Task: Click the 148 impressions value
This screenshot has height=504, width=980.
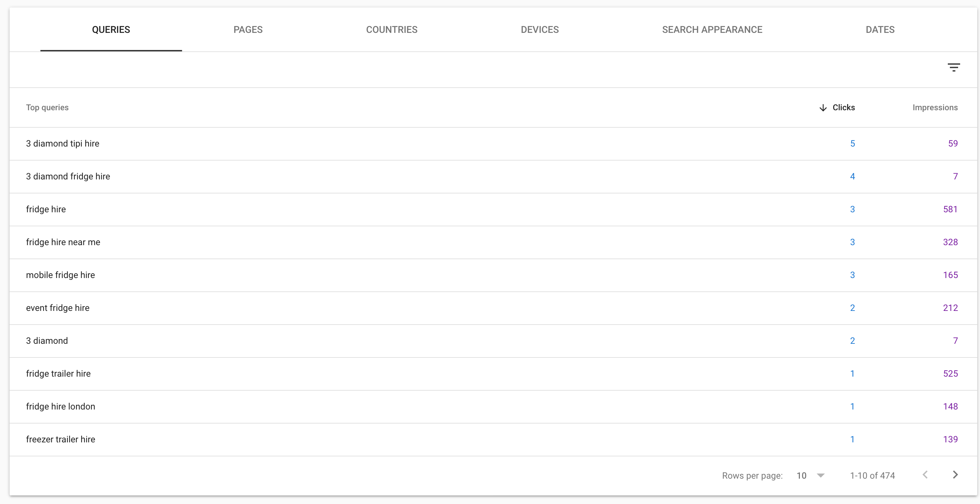Action: click(x=950, y=407)
